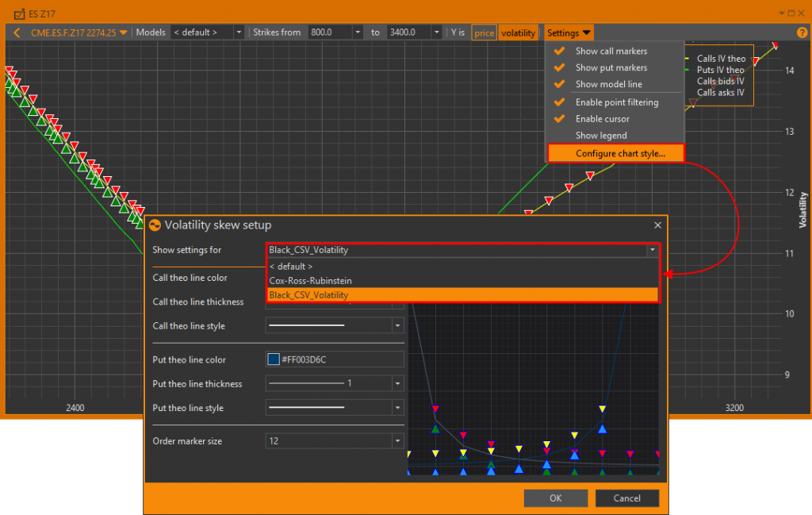Set Y axis to volatility
812x515 pixels.
[x=518, y=33]
